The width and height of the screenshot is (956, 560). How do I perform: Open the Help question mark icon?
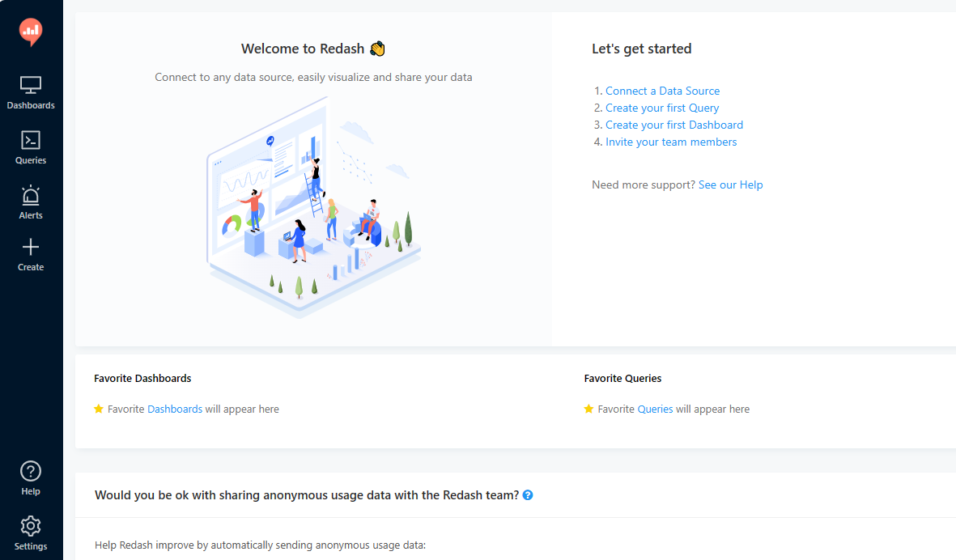click(x=31, y=472)
